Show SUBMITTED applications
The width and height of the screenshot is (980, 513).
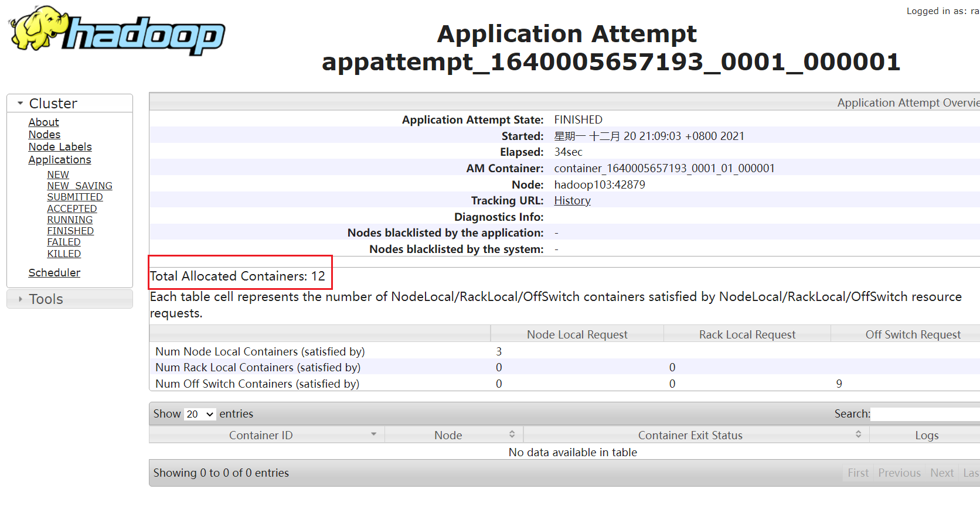pos(75,197)
